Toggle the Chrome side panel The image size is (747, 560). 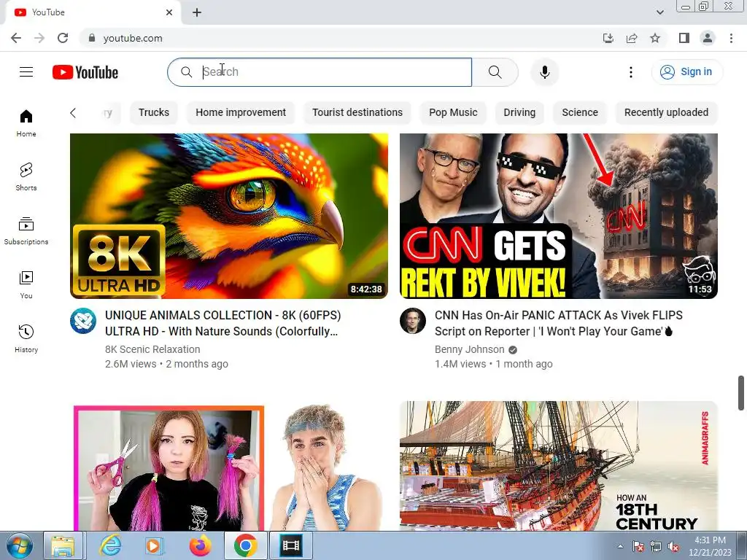pyautogui.click(x=684, y=38)
